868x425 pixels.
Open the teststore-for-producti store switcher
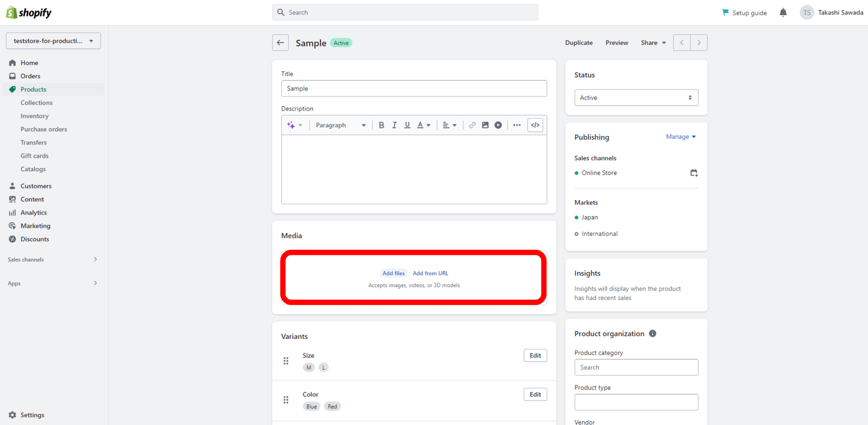pyautogui.click(x=53, y=41)
